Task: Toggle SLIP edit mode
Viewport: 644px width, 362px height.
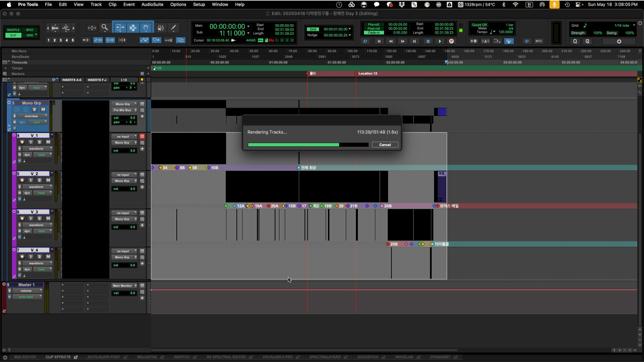Action: coord(13,35)
